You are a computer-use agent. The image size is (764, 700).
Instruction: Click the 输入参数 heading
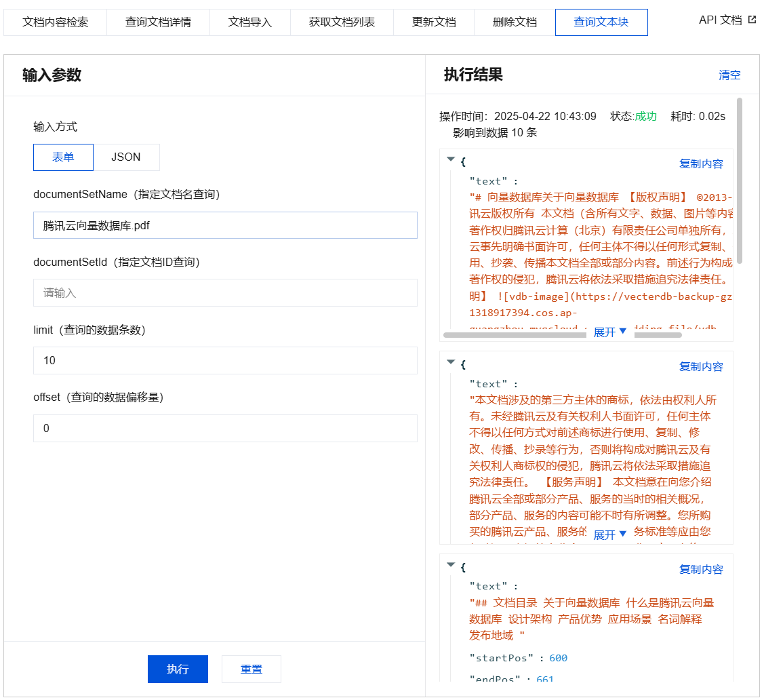point(52,75)
